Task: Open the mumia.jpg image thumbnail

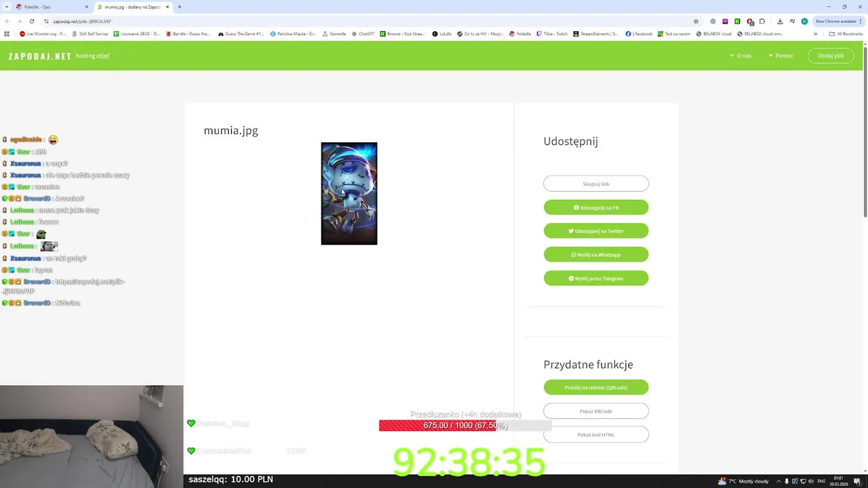Action: (x=349, y=194)
